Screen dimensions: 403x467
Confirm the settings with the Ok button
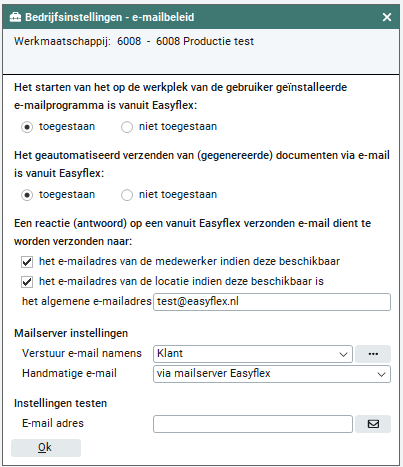pyautogui.click(x=46, y=448)
